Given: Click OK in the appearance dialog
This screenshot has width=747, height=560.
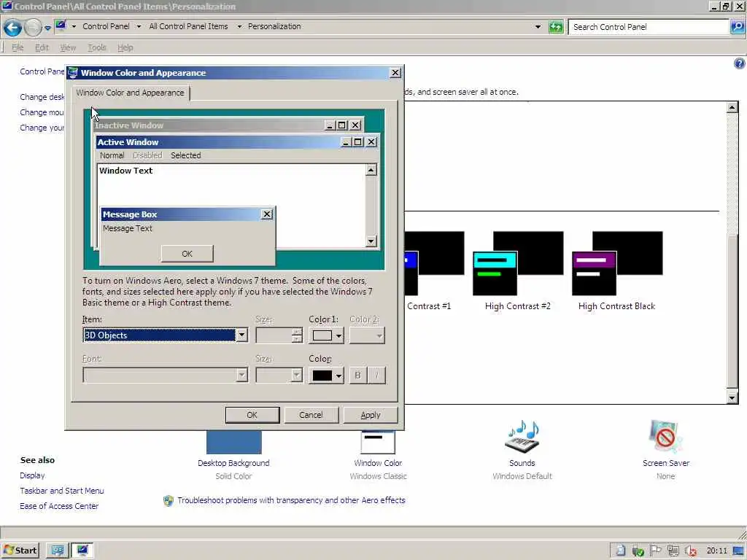Looking at the screenshot, I should pos(252,415).
